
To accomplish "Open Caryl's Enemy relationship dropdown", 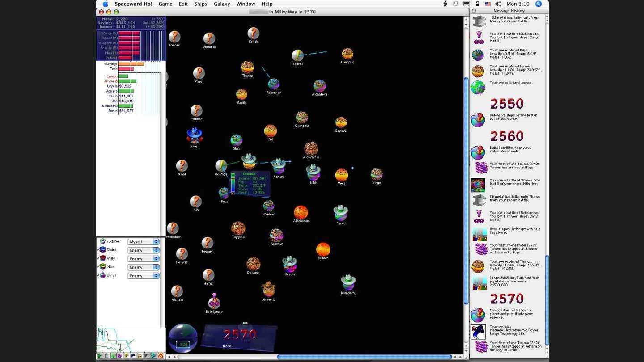I will pyautogui.click(x=144, y=276).
